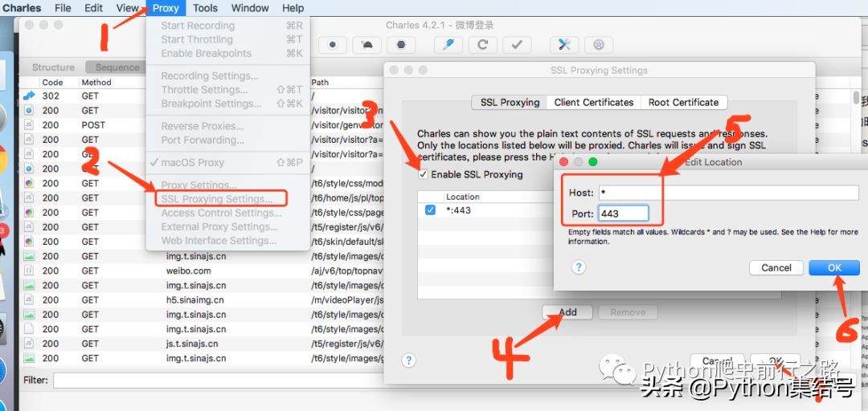Open the Tools menu
This screenshot has width=868, height=411.
pos(206,8)
